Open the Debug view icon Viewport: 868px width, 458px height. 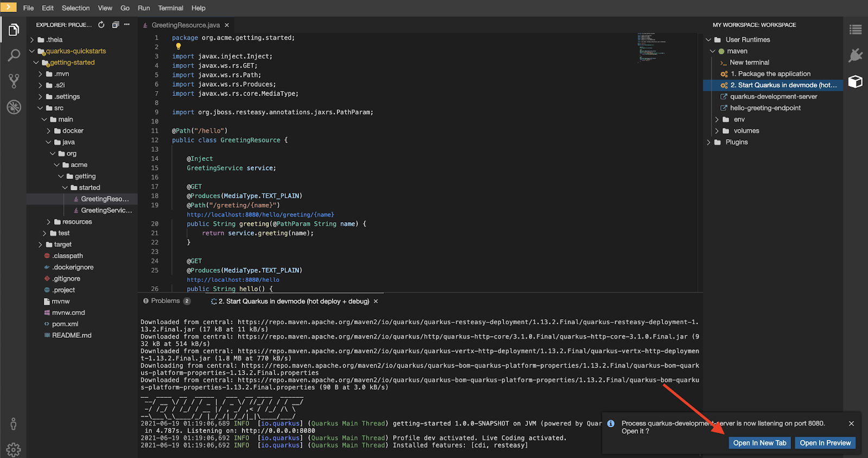pyautogui.click(x=14, y=107)
